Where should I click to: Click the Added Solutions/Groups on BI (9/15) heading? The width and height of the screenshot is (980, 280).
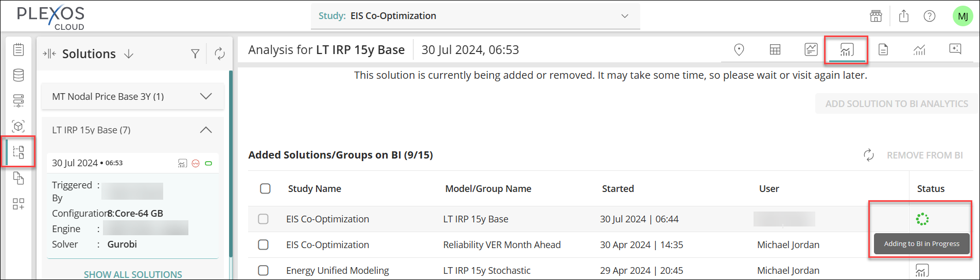click(340, 155)
